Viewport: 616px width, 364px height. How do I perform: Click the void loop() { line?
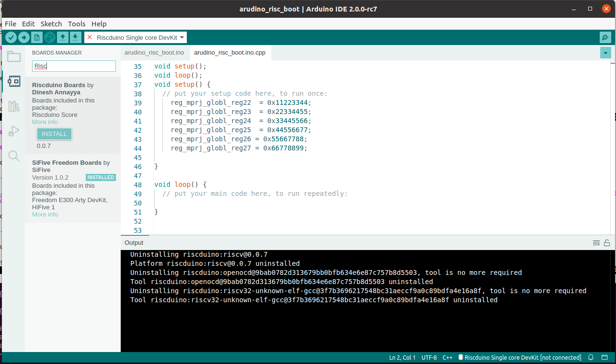click(181, 184)
